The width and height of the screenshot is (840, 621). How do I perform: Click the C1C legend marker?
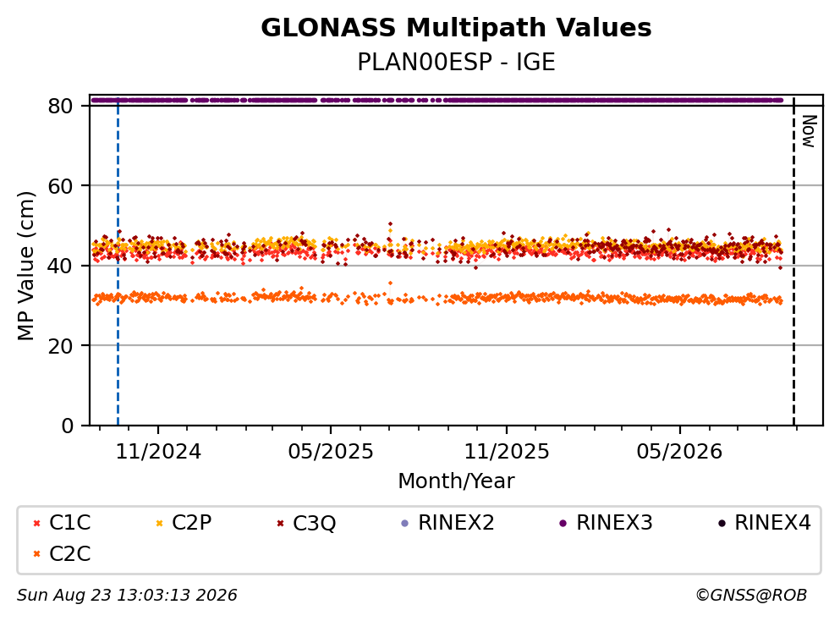pos(36,524)
